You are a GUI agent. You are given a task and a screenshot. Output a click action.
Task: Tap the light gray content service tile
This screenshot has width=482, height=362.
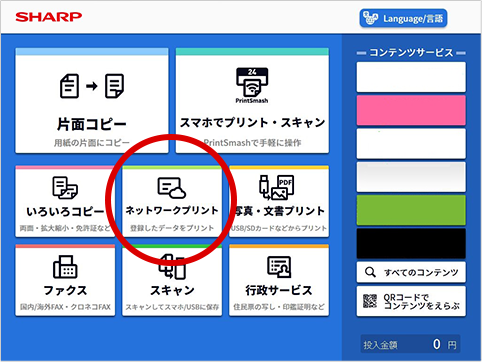(411, 177)
